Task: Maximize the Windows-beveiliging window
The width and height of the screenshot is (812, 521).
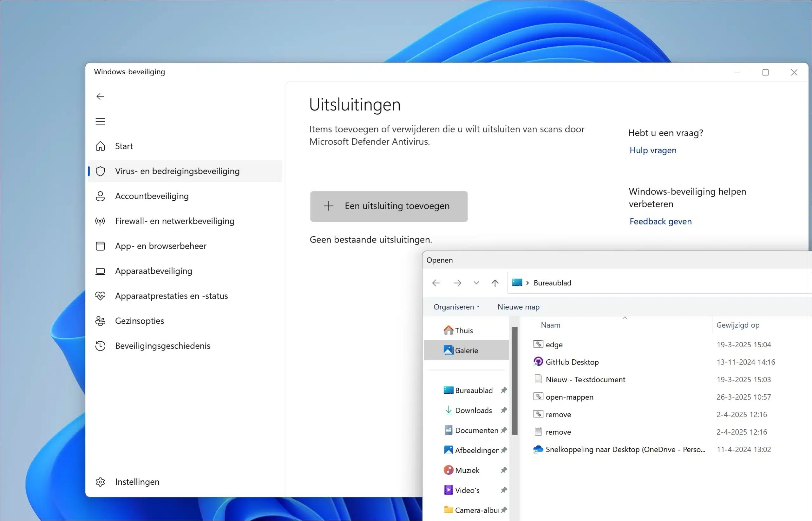Action: click(x=766, y=72)
